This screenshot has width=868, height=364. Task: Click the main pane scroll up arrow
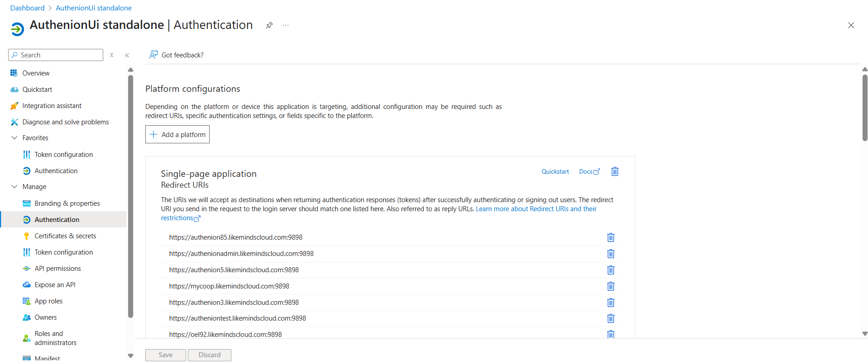pos(865,70)
